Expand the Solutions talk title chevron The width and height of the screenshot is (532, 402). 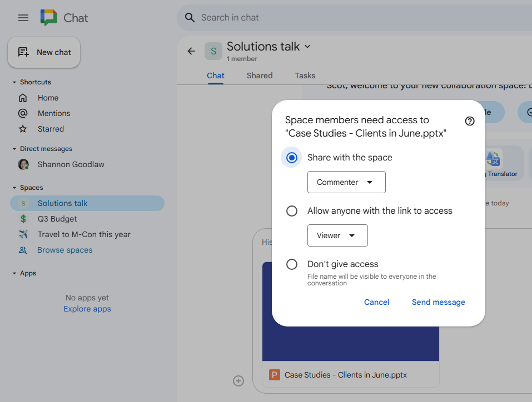[x=307, y=47]
